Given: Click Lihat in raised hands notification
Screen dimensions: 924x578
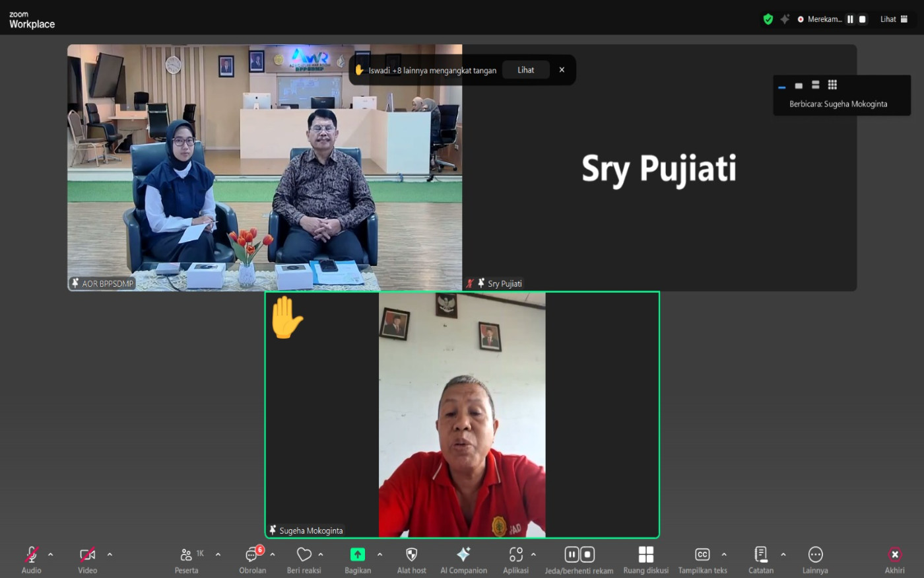Looking at the screenshot, I should click(x=525, y=70).
